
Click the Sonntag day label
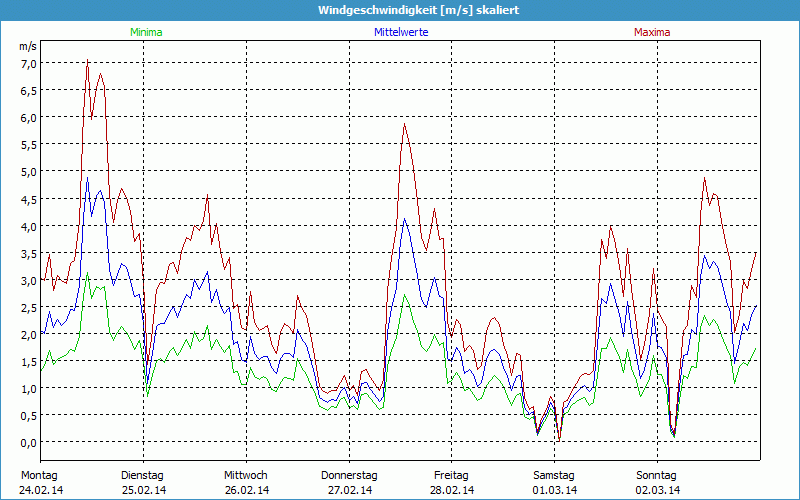pyautogui.click(x=656, y=476)
